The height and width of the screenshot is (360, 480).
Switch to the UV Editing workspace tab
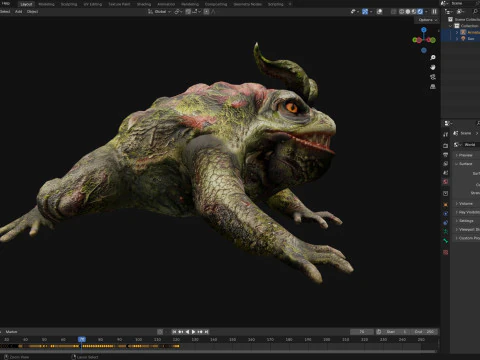pyautogui.click(x=93, y=4)
